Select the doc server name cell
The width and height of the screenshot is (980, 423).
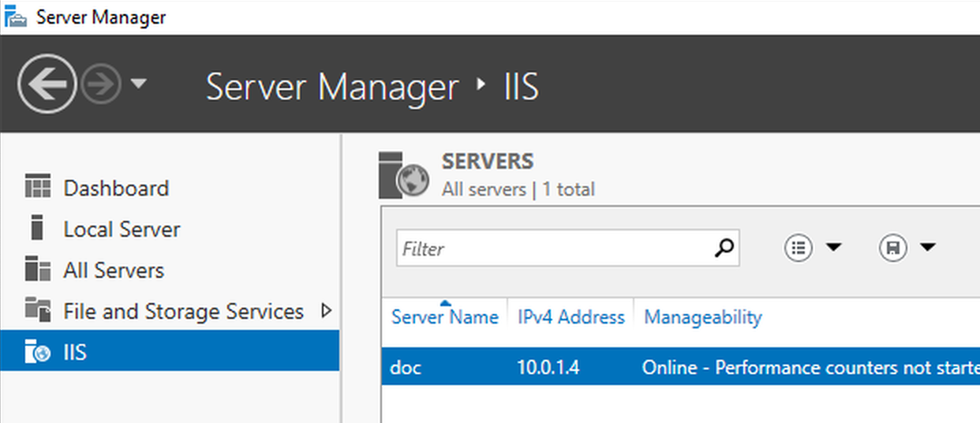pos(406,368)
